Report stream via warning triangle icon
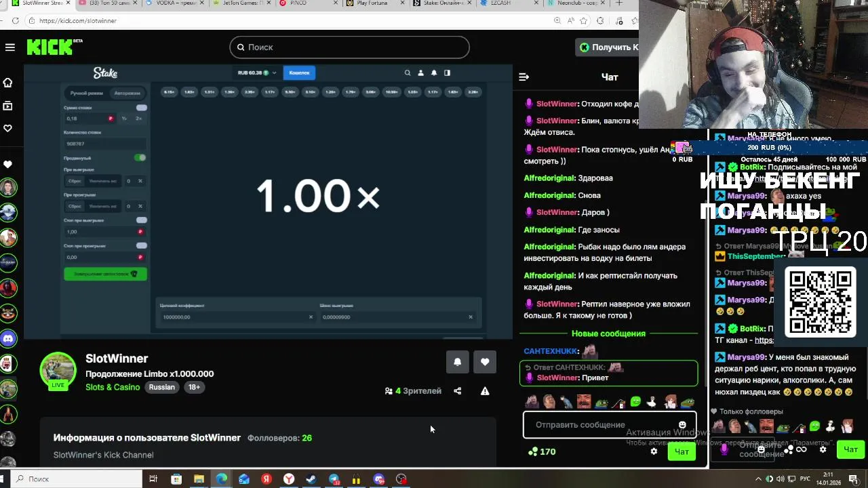This screenshot has height=488, width=868. pyautogui.click(x=485, y=391)
